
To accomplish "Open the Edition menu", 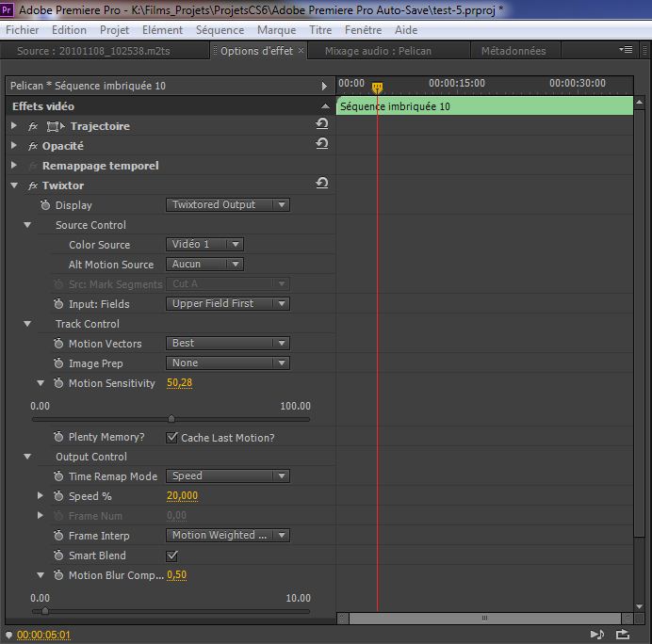I will (69, 30).
